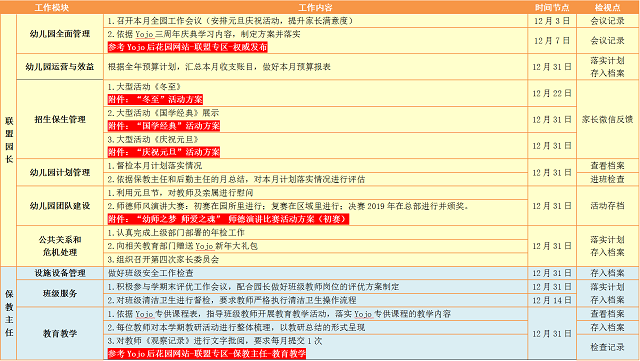
Task: Select the 家长微信反馈 checkpoint cell
Action: (608, 119)
